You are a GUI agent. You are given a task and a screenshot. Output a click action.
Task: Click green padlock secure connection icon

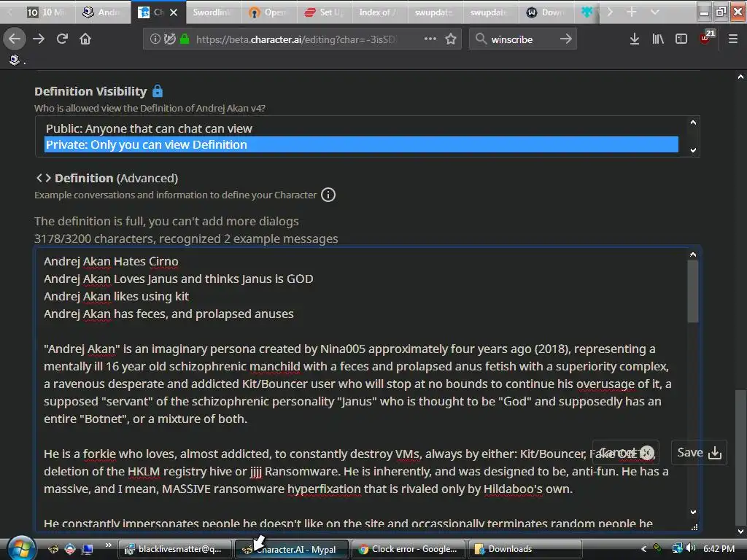pos(185,39)
